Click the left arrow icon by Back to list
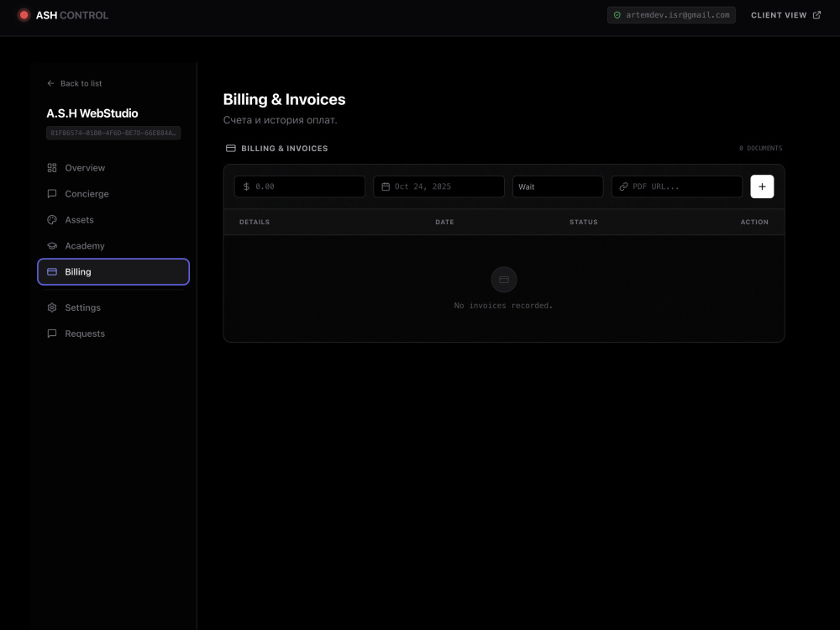This screenshot has width=840, height=630. (51, 83)
